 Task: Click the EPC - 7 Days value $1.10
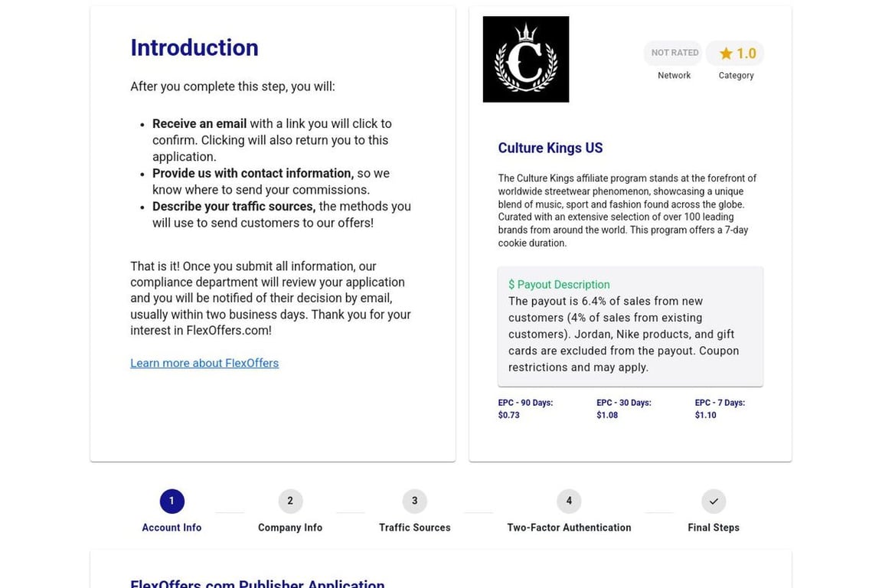pyautogui.click(x=705, y=415)
